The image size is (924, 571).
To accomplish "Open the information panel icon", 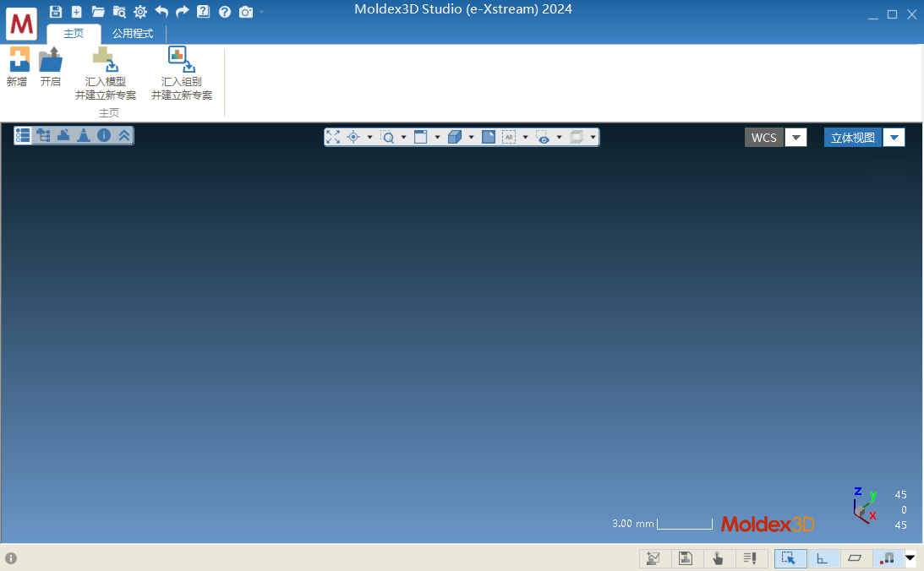I will pos(104,135).
